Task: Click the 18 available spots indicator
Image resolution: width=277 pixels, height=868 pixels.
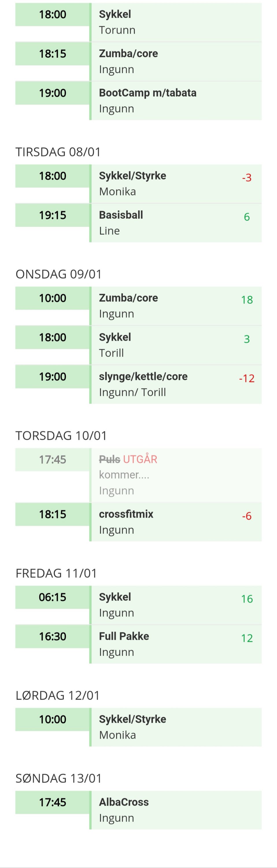Action: 247,300
